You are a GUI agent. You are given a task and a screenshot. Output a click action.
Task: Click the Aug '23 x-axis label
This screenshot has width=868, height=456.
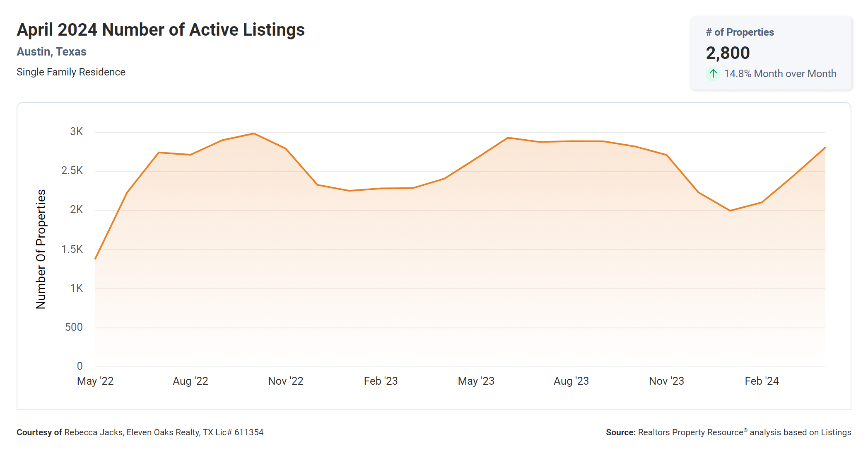click(571, 381)
